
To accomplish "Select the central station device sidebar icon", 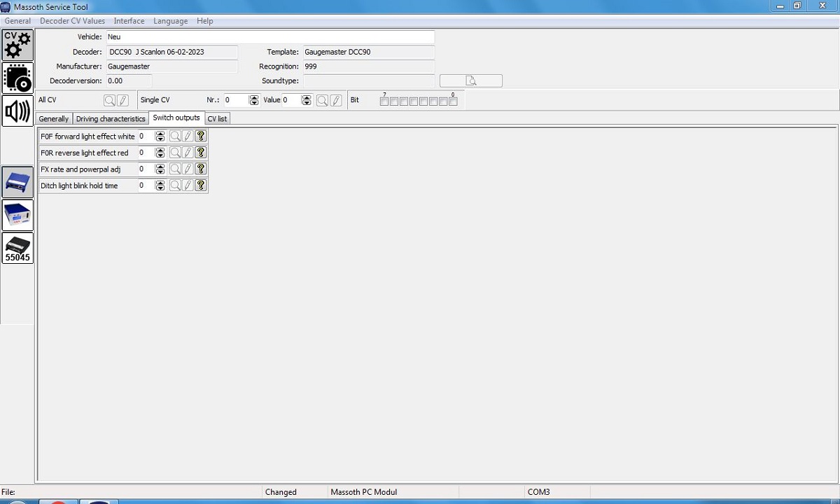I will pos(17,215).
